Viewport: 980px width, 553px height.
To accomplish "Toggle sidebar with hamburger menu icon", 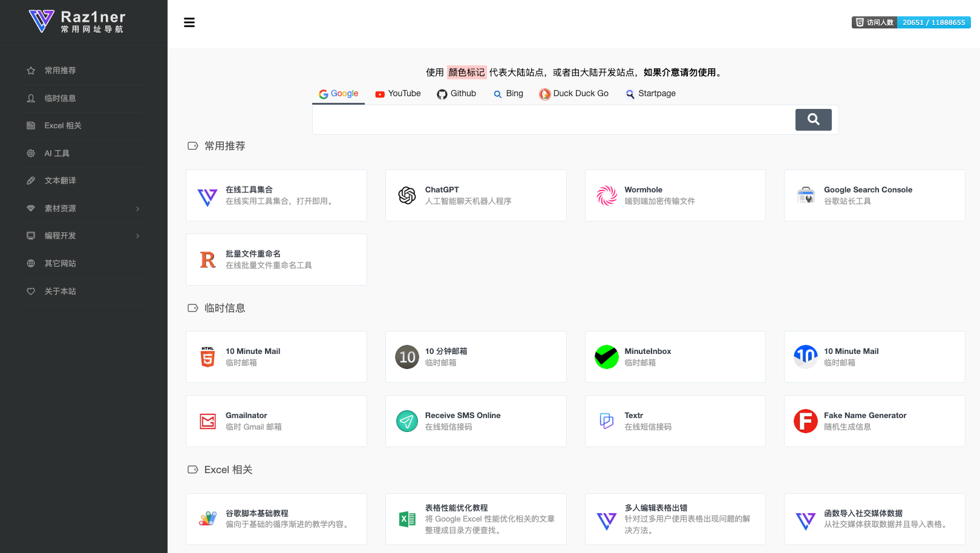I will [x=189, y=22].
